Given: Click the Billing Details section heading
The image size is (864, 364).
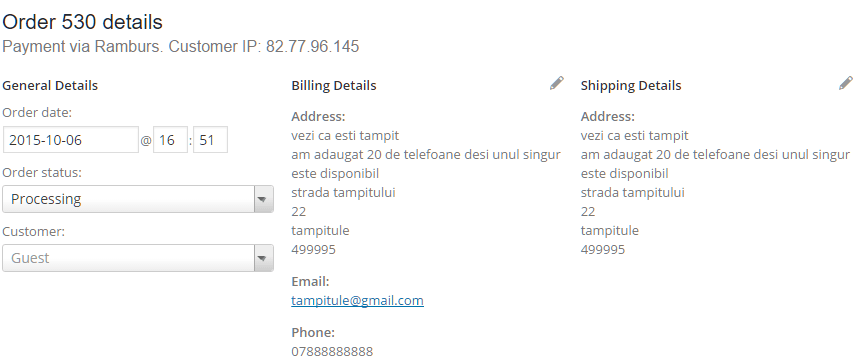Looking at the screenshot, I should tap(334, 85).
